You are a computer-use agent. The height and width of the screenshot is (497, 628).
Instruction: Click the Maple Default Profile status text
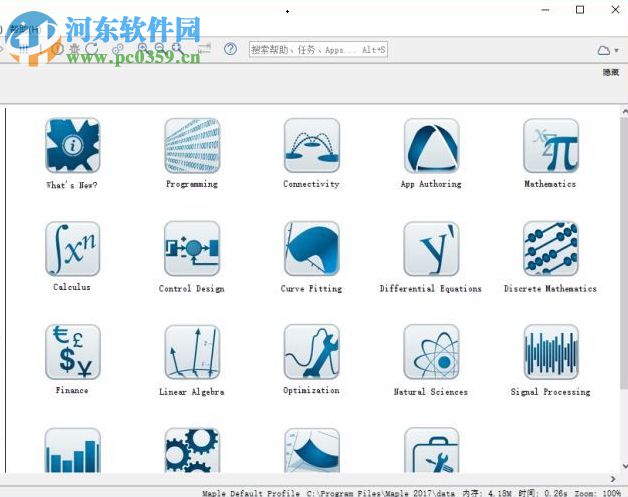(251, 493)
